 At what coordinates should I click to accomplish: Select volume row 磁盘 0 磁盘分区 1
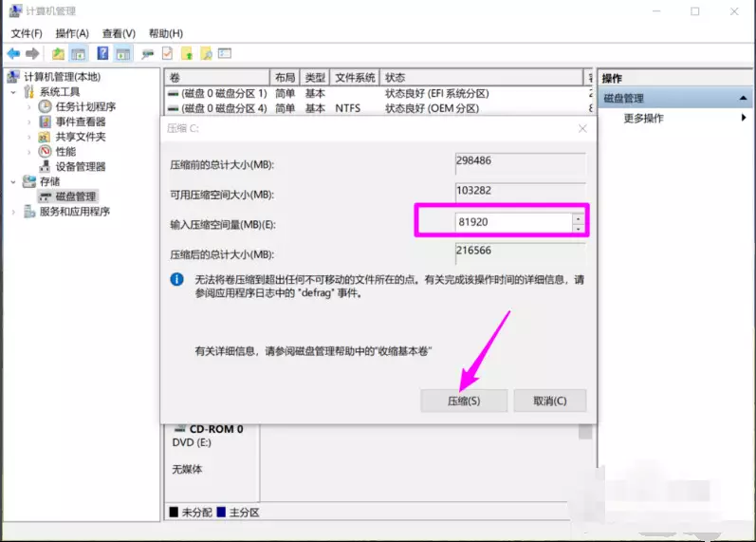(x=378, y=93)
